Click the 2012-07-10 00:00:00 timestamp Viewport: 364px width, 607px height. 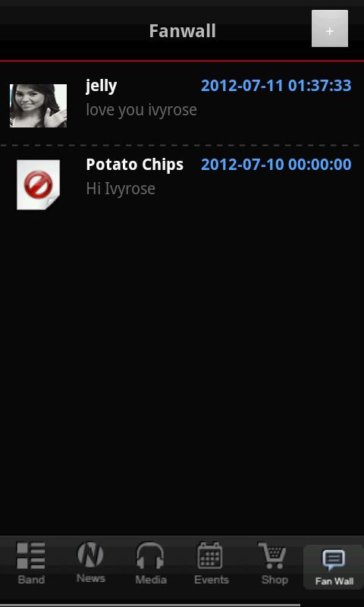[276, 165]
